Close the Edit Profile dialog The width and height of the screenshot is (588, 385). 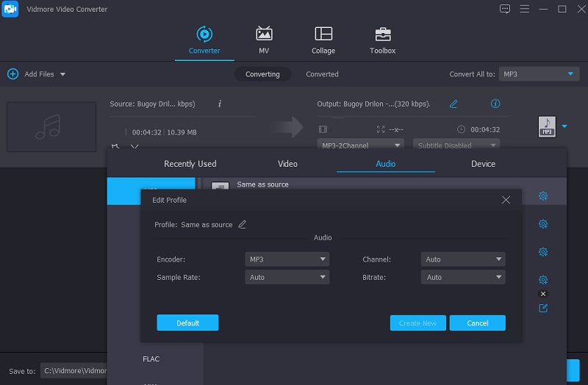[506, 200]
